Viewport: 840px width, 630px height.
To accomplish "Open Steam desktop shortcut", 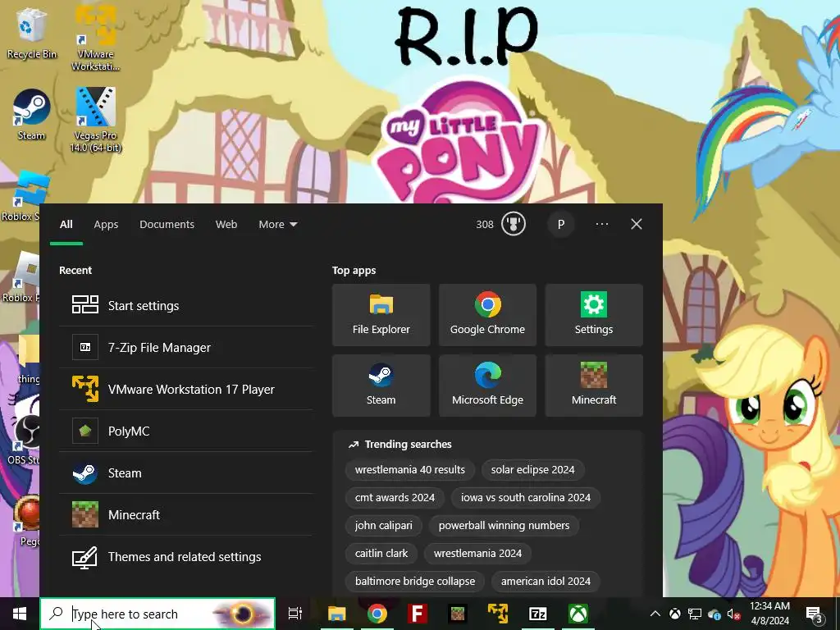I will [31, 115].
